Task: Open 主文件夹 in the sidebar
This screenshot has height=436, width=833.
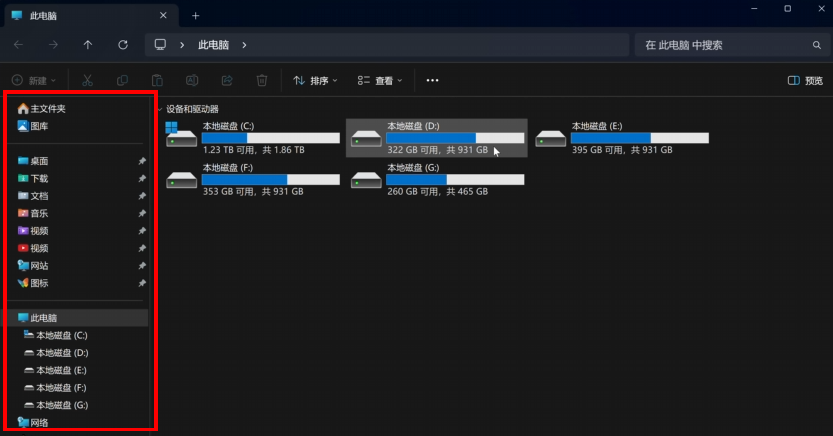Action: point(41,109)
